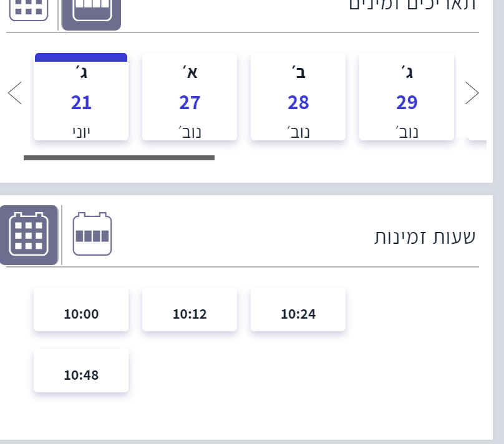The width and height of the screenshot is (504, 444).
Task: Switch available hours to strip view
Action: click(x=92, y=234)
